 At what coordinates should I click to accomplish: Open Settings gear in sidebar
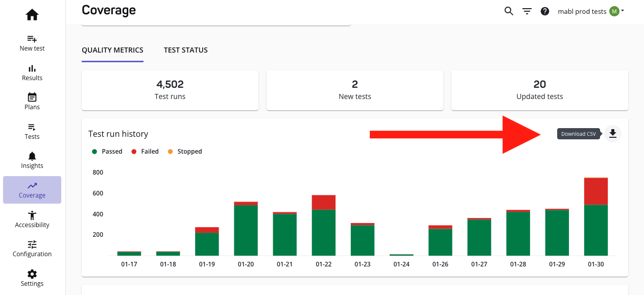click(32, 278)
